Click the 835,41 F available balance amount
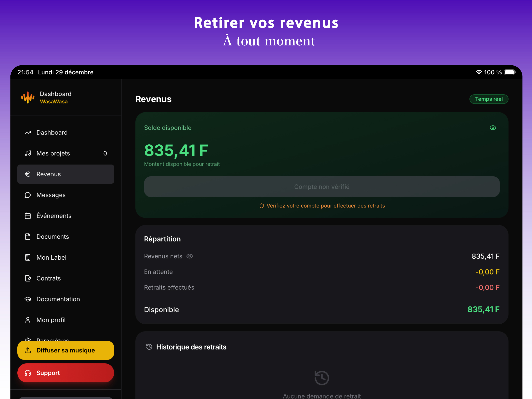 pos(176,150)
